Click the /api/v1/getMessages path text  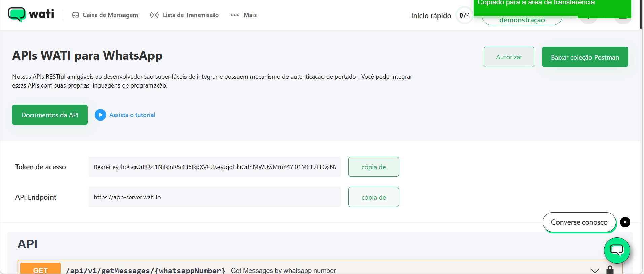click(x=146, y=270)
